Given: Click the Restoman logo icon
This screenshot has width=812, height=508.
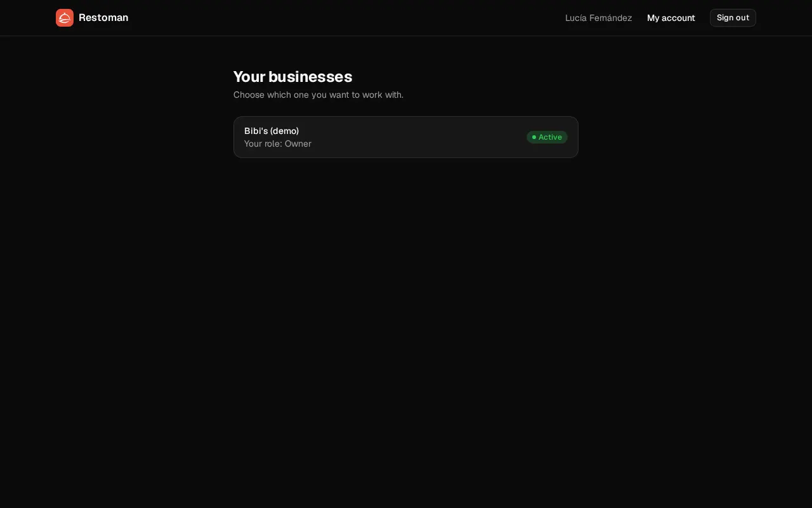Looking at the screenshot, I should pyautogui.click(x=65, y=18).
